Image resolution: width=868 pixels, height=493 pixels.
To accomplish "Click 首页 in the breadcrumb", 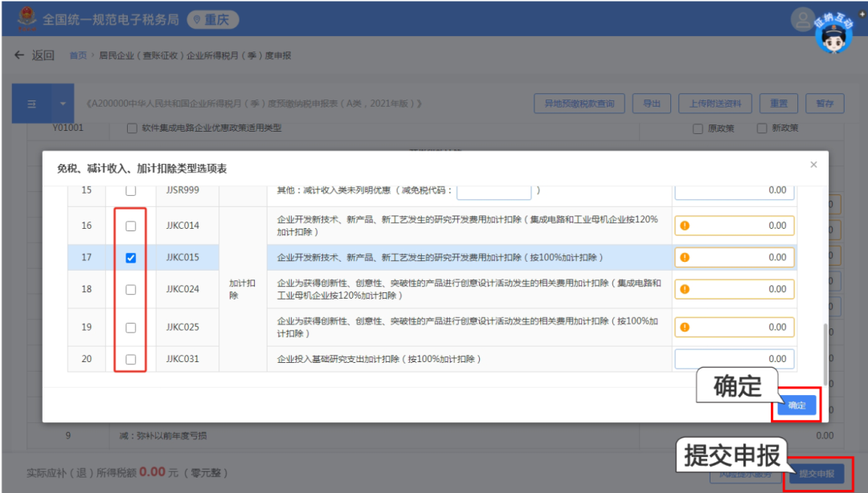I will click(x=78, y=55).
